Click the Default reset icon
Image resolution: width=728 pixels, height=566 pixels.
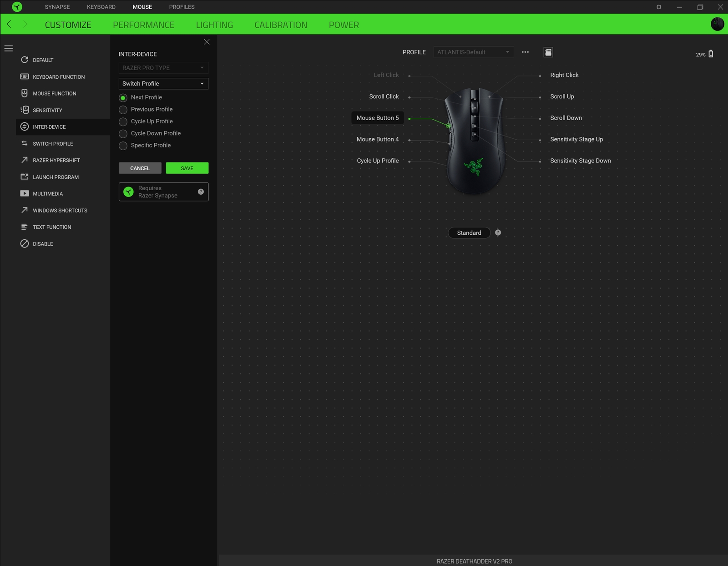tap(25, 60)
